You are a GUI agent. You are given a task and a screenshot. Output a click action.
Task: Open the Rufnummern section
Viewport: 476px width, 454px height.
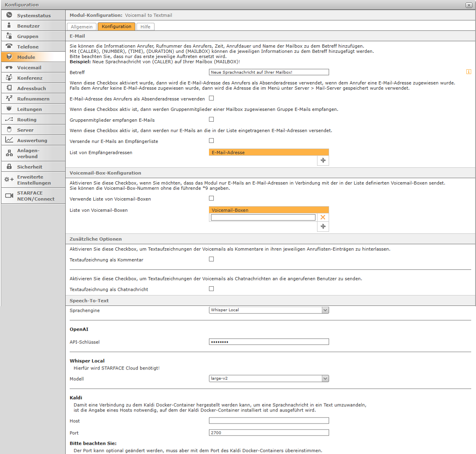pos(33,99)
